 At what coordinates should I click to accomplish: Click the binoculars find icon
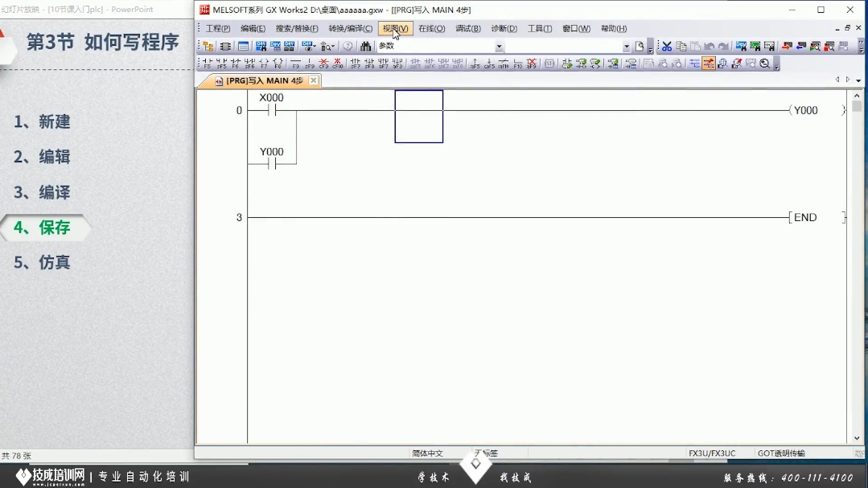pos(365,47)
